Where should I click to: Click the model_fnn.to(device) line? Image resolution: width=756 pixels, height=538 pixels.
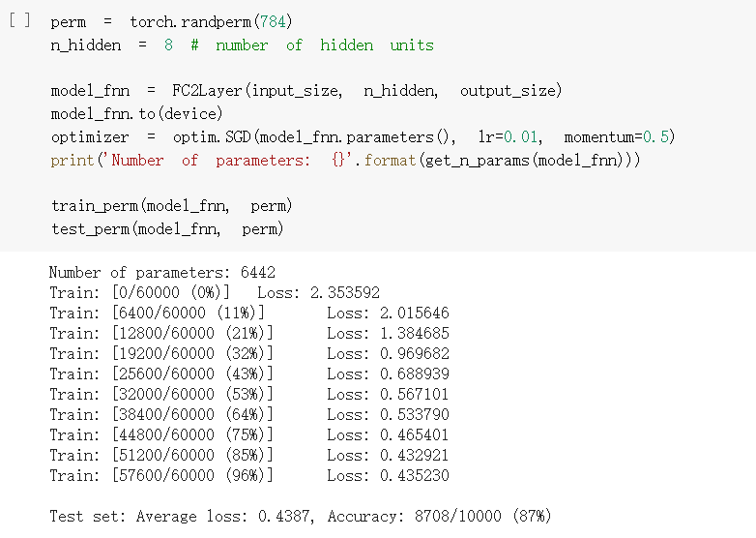pos(137,114)
